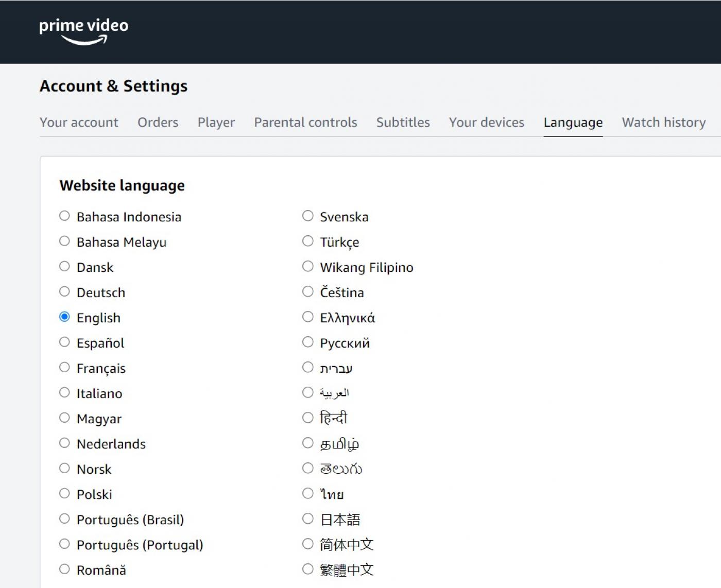721x588 pixels.
Task: Pick Português (Brasil) from the options
Action: [64, 518]
